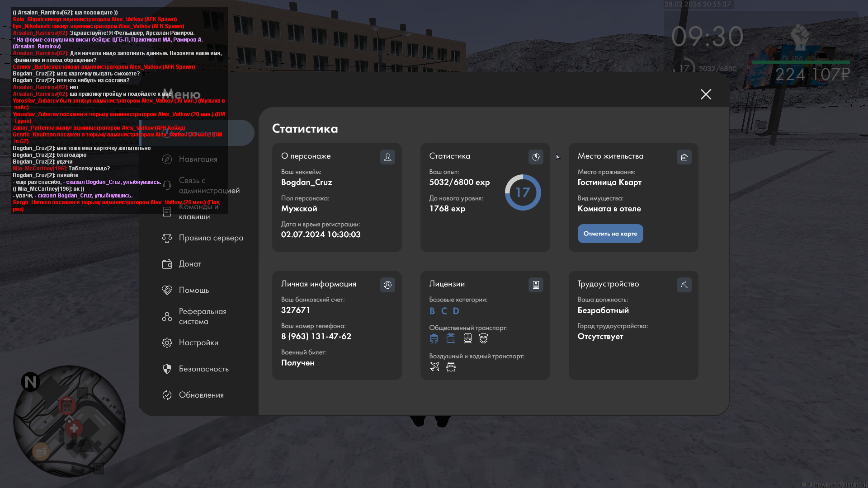Click the first bus transport license icon

tap(434, 338)
